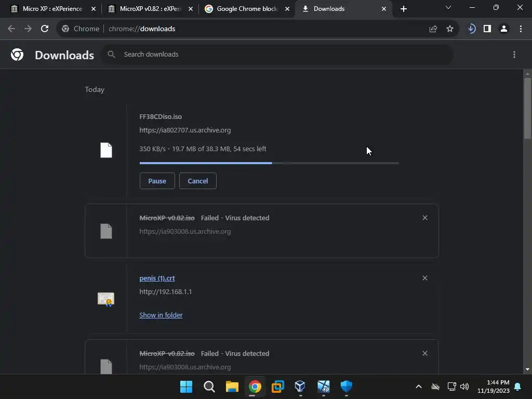This screenshot has width=532, height=399.
Task: Open the penis (1).crt file link
Action: [157, 278]
